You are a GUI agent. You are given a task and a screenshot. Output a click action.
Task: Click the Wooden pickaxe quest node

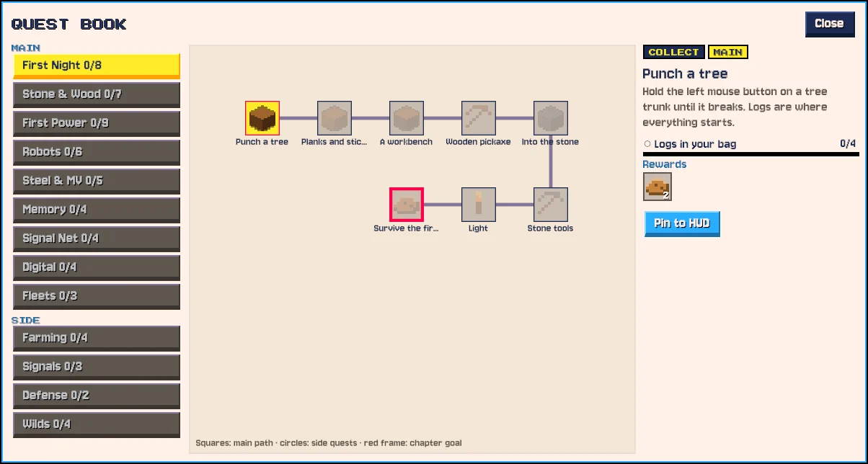point(479,118)
